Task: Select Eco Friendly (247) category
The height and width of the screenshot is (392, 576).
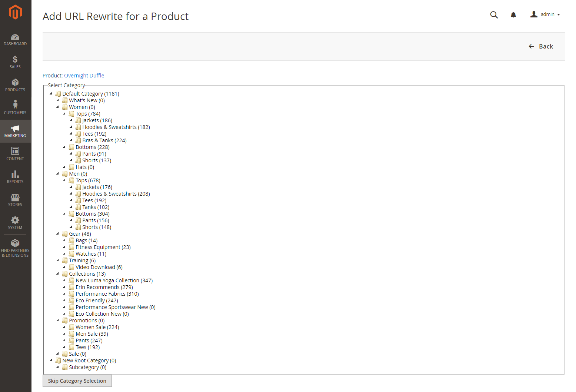Action: click(x=97, y=300)
